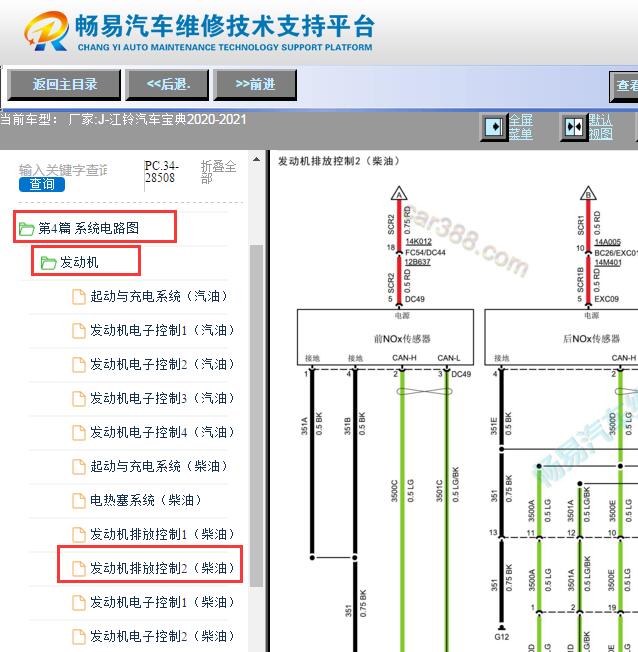This screenshot has height=652, width=638.
Task: Open the 默认视图 text link
Action: coord(600,127)
